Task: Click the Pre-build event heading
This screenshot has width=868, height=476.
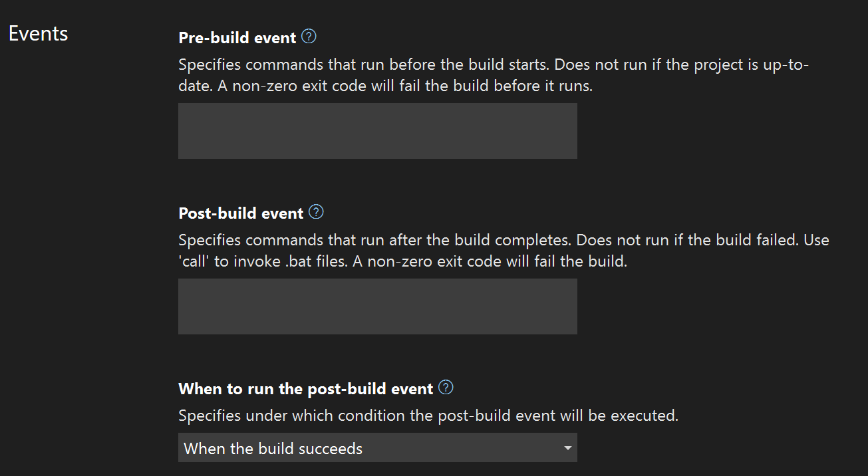Action: pos(236,37)
